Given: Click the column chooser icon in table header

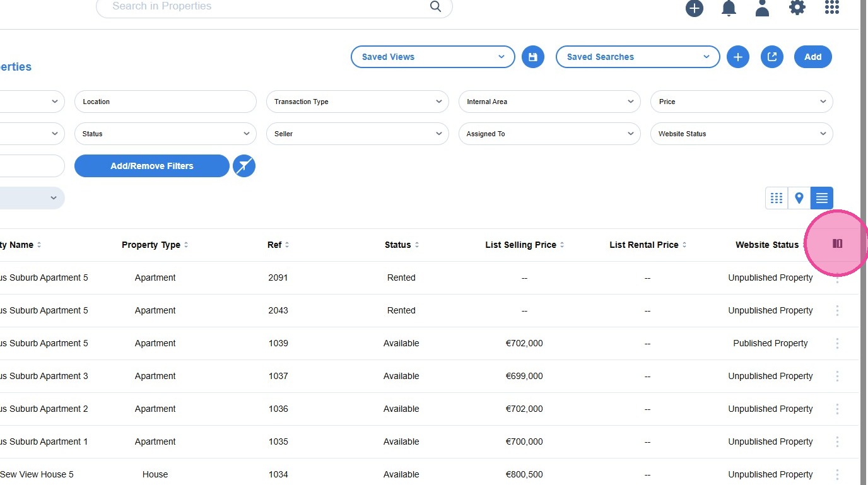Looking at the screenshot, I should point(837,243).
